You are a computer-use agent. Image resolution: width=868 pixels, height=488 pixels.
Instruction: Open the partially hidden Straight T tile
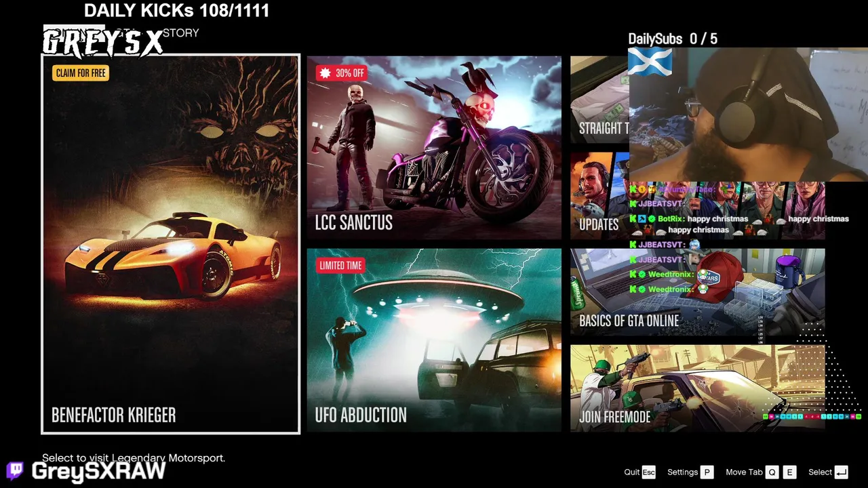(599, 100)
